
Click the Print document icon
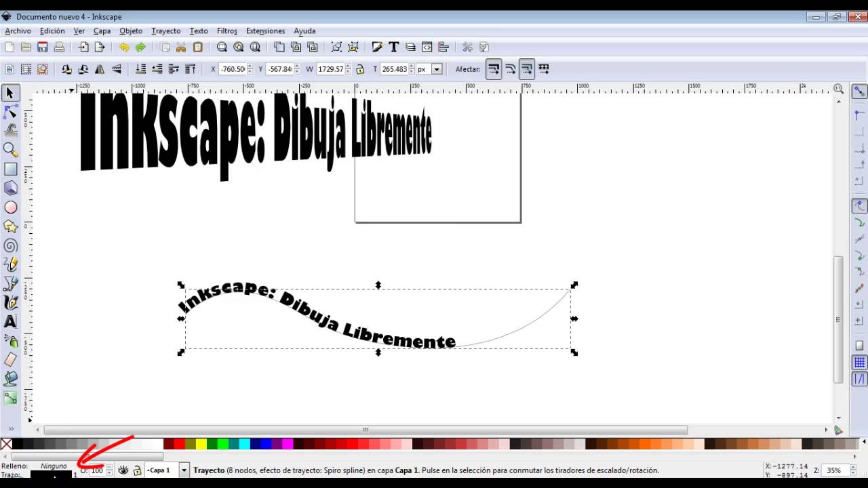[59, 47]
